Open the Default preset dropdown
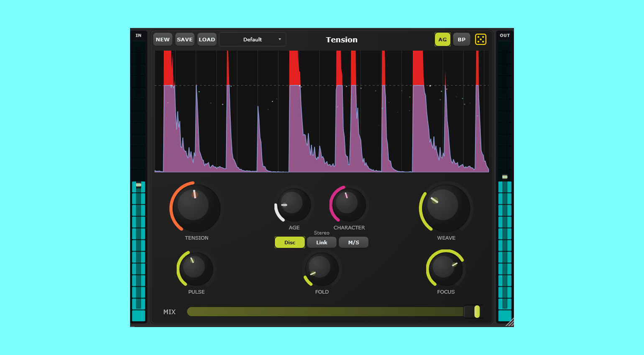The width and height of the screenshot is (644, 355). [253, 39]
